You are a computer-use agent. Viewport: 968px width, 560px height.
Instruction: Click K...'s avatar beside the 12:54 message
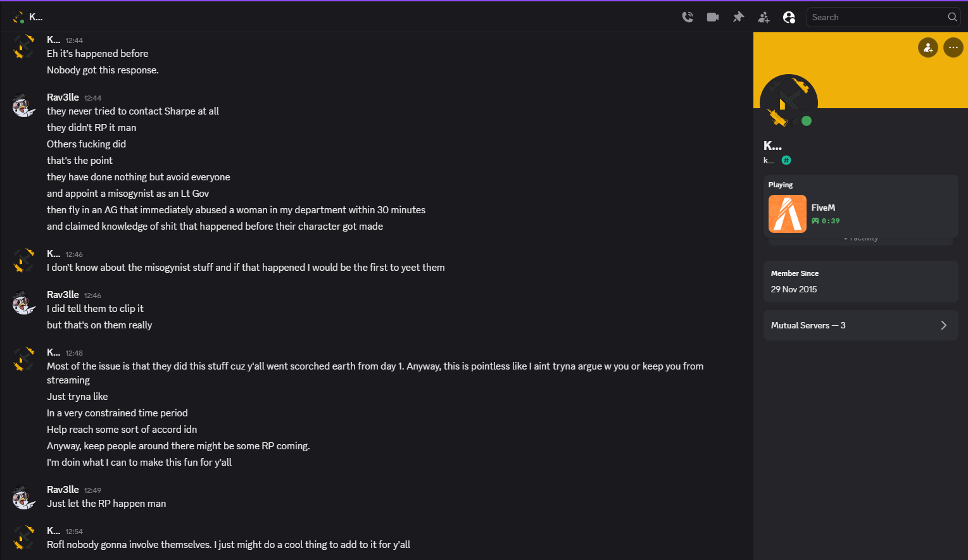click(x=23, y=538)
